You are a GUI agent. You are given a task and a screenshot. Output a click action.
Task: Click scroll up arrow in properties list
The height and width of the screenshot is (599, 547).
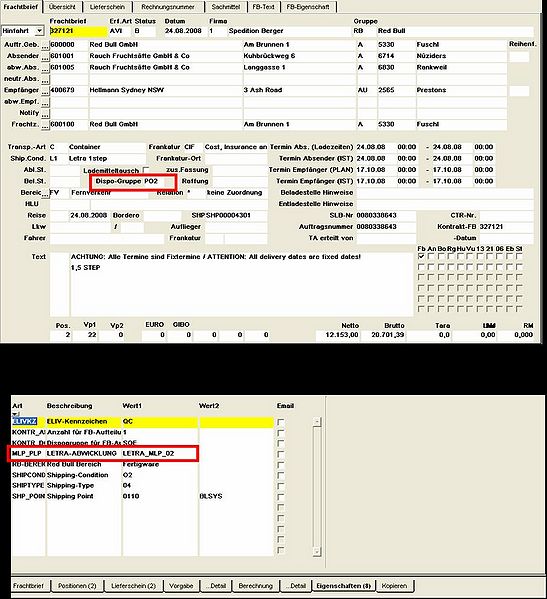[317, 421]
